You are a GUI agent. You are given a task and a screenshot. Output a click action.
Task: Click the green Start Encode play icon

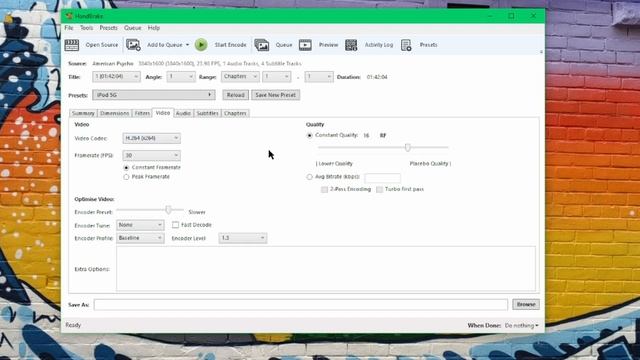201,45
